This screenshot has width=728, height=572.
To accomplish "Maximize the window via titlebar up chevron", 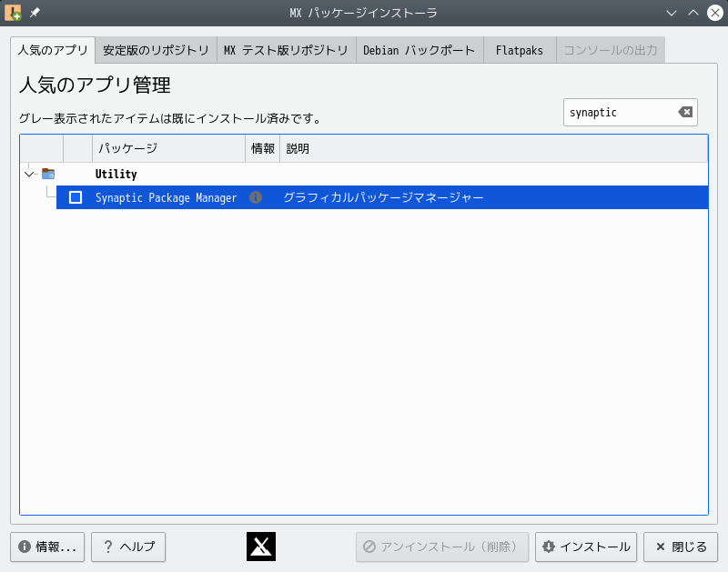I will click(x=693, y=13).
